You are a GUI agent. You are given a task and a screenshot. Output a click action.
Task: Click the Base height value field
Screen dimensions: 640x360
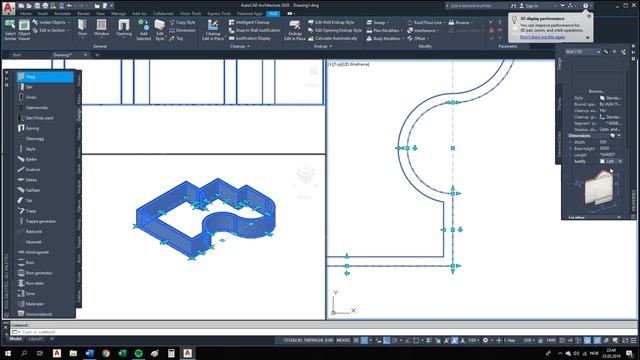(611, 149)
